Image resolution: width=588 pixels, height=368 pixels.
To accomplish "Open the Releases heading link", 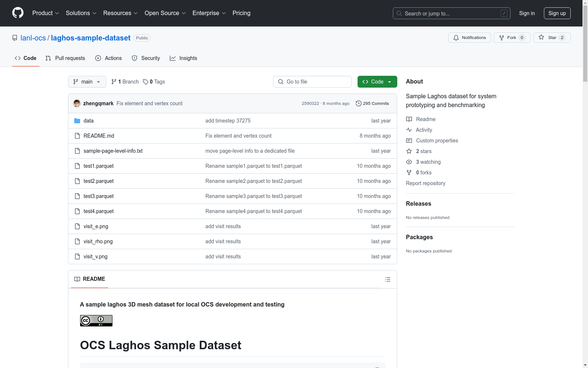I will 419,204.
